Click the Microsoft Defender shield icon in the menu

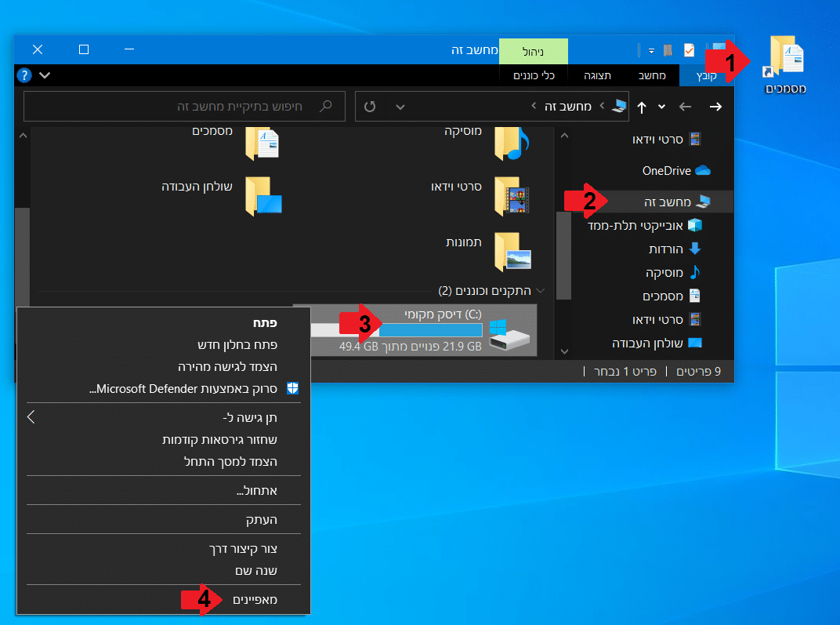(292, 388)
